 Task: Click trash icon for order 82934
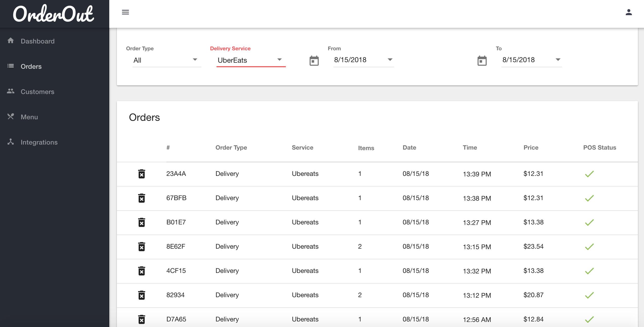click(142, 295)
